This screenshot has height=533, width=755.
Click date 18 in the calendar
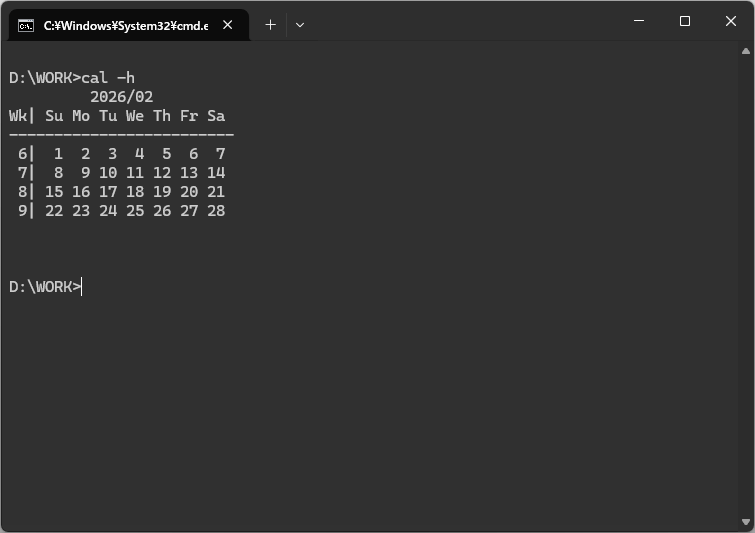135,192
